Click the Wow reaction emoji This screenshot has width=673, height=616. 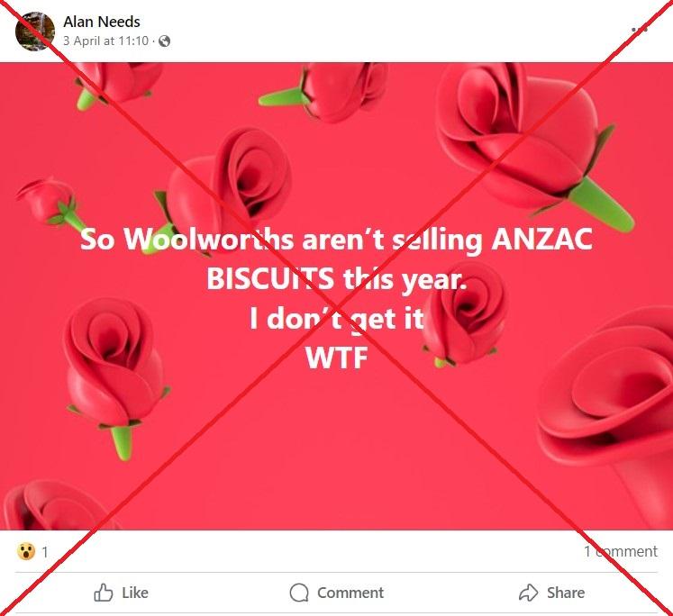[x=26, y=551]
